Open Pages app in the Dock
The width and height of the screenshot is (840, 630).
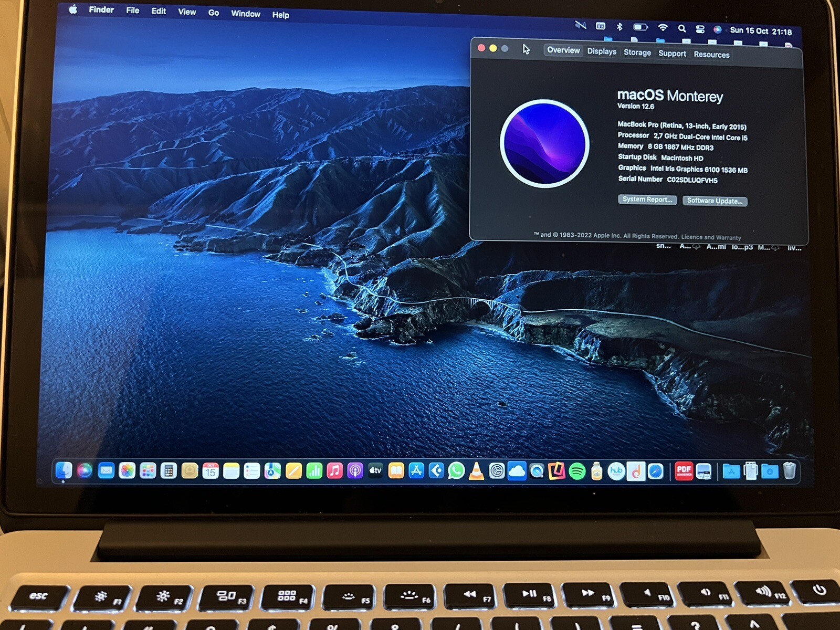pyautogui.click(x=293, y=471)
